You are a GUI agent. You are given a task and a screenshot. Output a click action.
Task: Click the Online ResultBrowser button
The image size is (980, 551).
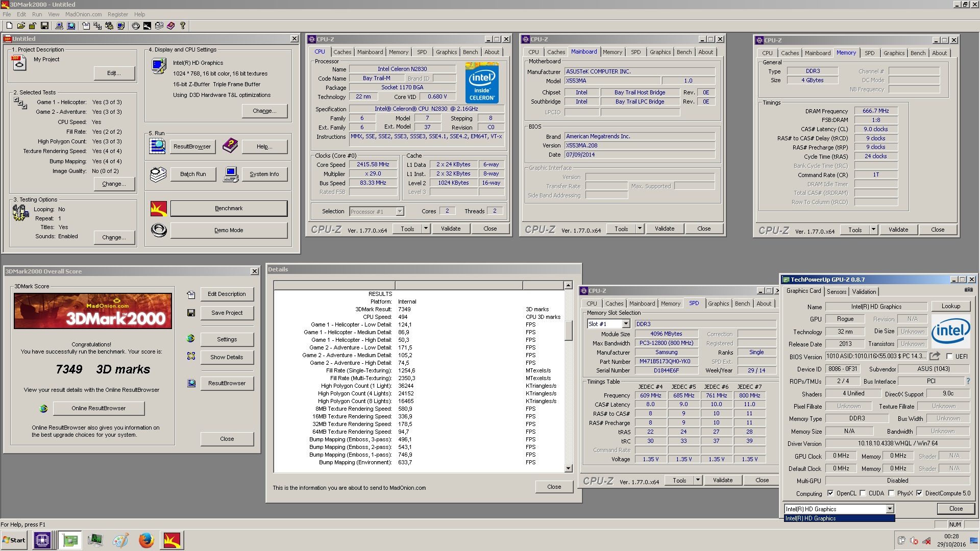tap(99, 408)
